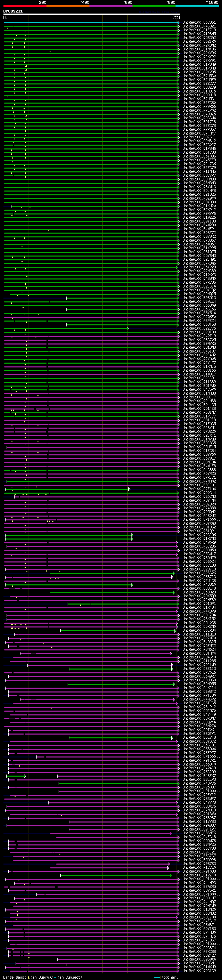Choose hit UniRef100_Q1K7M3
Screen dimensions: 222x980
pyautogui.click(x=199, y=539)
